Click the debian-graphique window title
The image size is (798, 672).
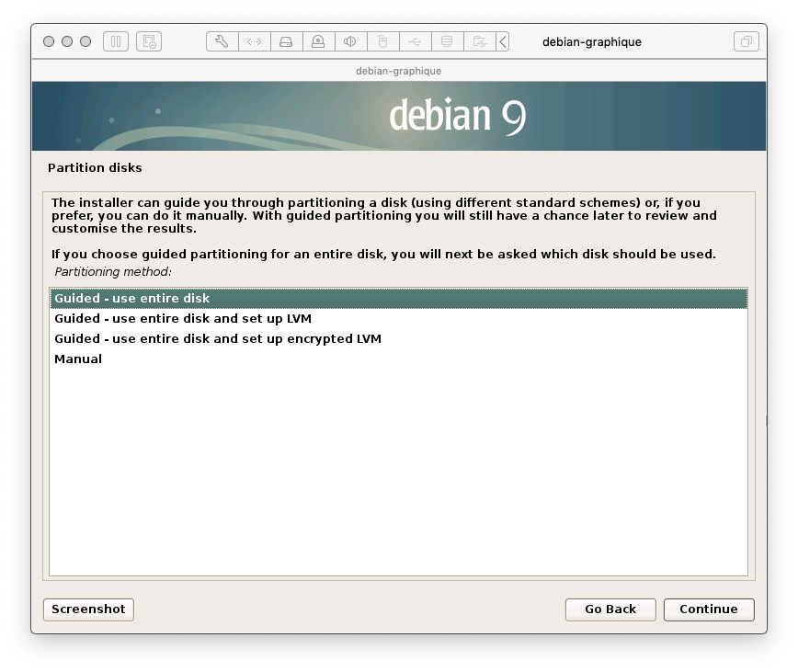592,42
